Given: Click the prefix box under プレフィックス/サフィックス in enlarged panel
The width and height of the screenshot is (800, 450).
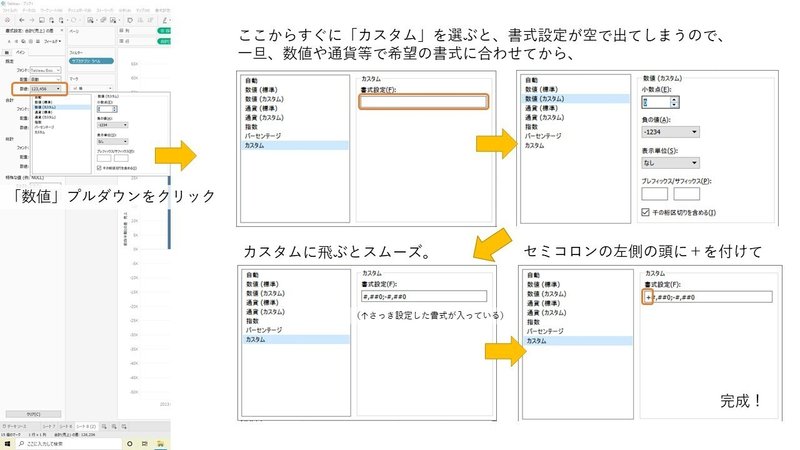Looking at the screenshot, I should pos(654,194).
